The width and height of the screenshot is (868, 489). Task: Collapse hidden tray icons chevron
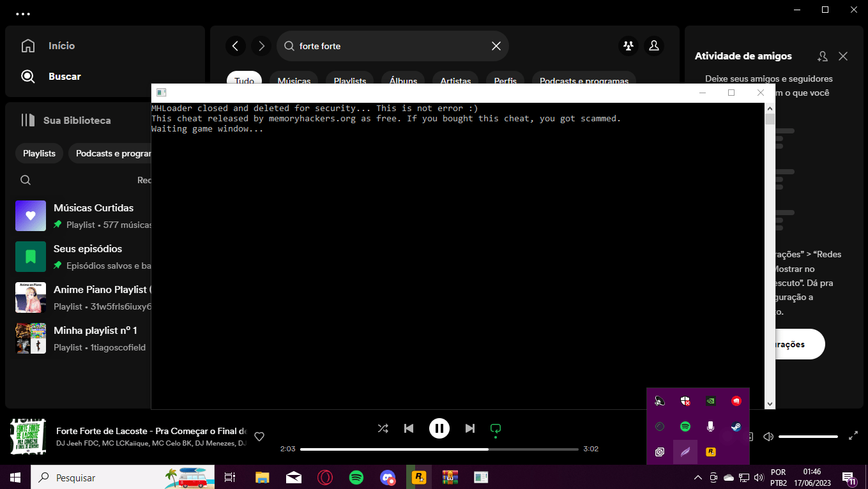[x=697, y=477]
